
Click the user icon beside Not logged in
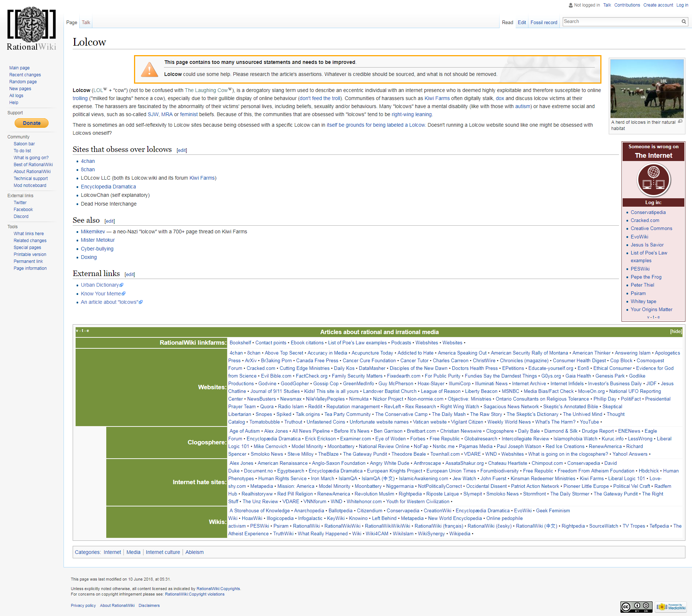click(x=571, y=5)
